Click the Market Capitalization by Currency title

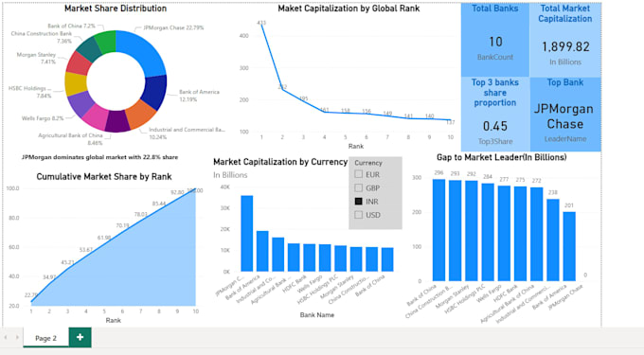click(x=280, y=162)
